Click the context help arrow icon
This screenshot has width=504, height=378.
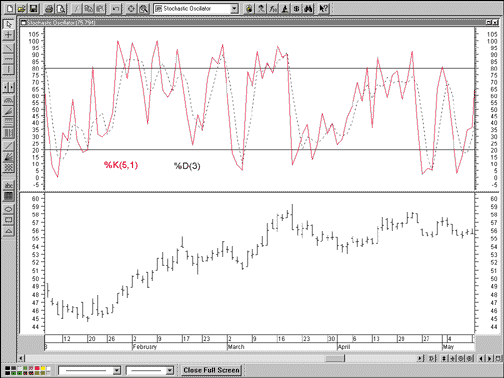point(323,9)
